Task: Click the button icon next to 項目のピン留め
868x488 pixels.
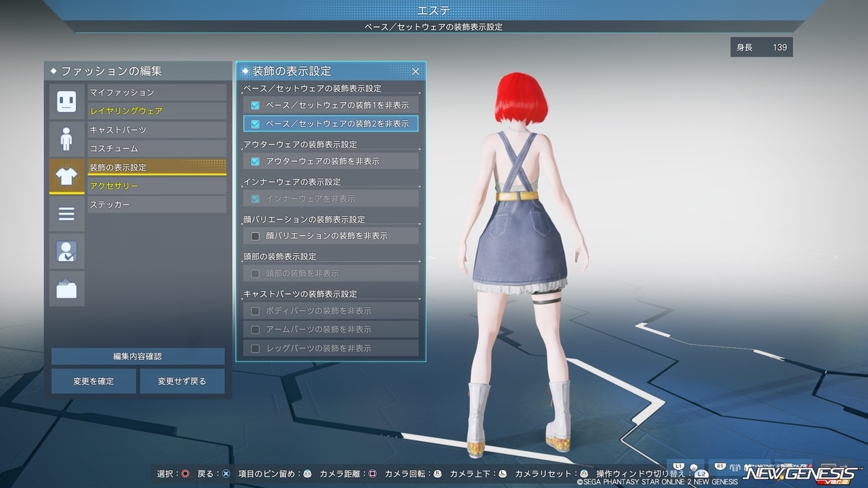Action: [307, 474]
